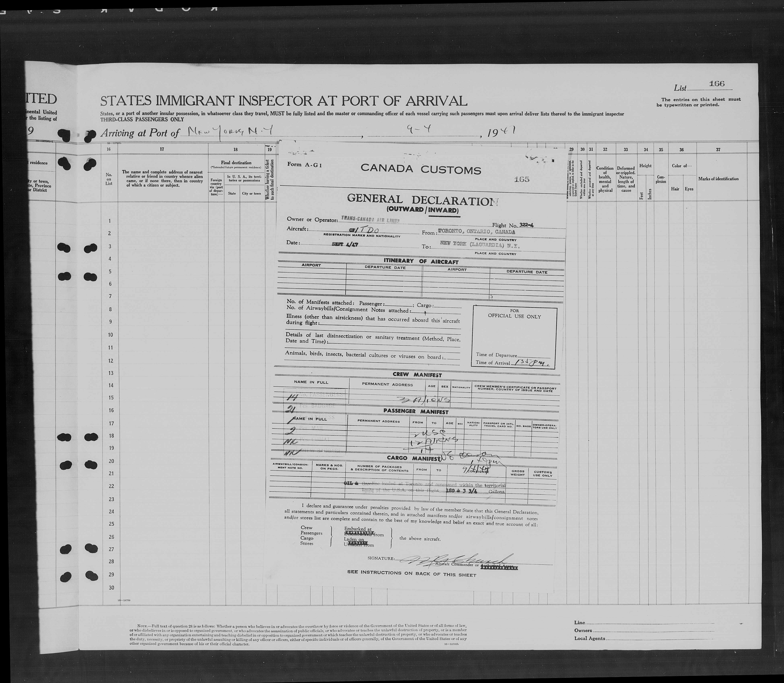Select the 'CARGO MANIFEST' header
Screen dimensions: 784x683
point(413,459)
